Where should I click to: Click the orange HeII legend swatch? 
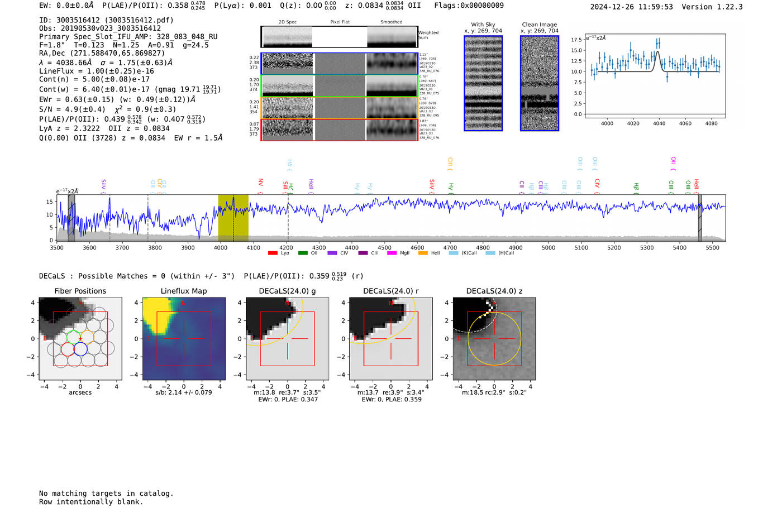[423, 253]
